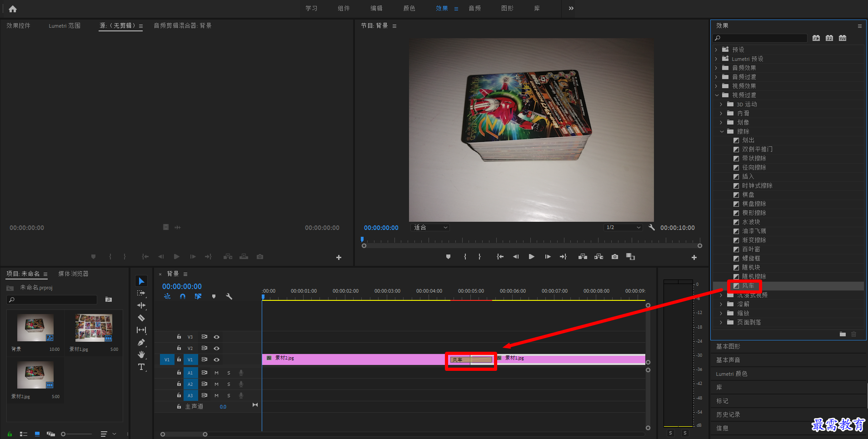Toggle V1 track output eye
The height and width of the screenshot is (439, 868).
tap(217, 359)
